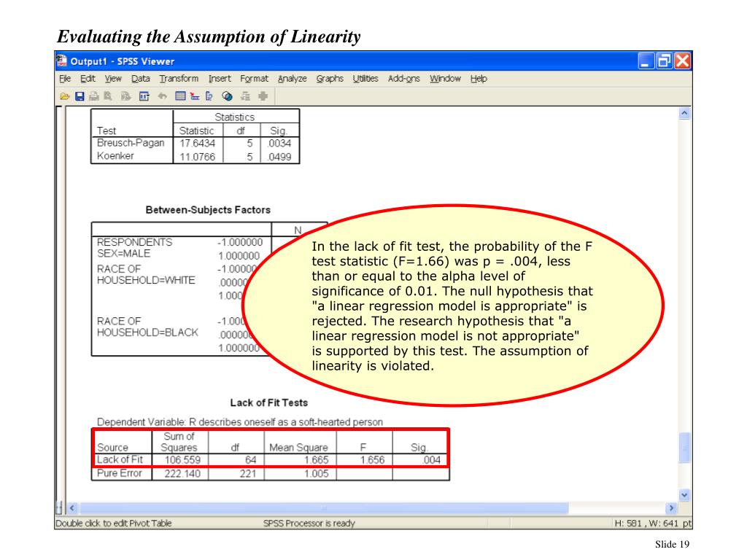Click the Designate Window plus icon
The width and height of the screenshot is (747, 560).
[x=263, y=96]
